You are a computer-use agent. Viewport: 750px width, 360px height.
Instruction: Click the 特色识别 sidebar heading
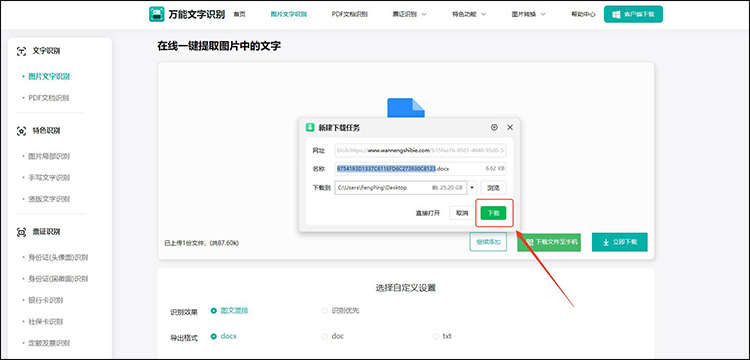(x=46, y=131)
